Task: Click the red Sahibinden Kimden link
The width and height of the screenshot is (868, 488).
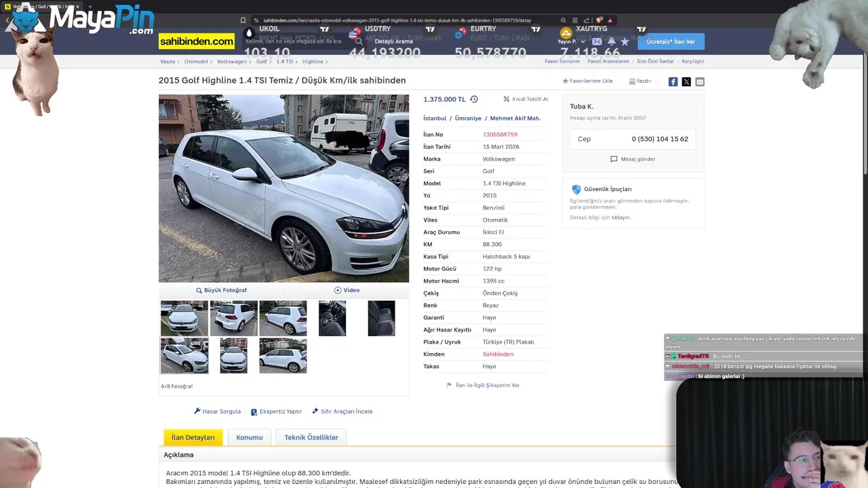Action: [x=498, y=354]
